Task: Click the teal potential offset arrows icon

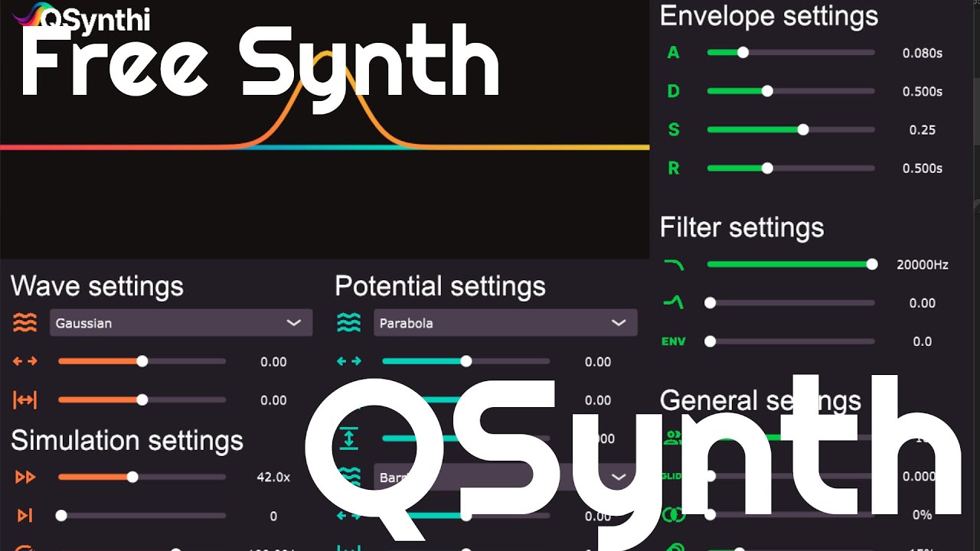Action: point(349,361)
